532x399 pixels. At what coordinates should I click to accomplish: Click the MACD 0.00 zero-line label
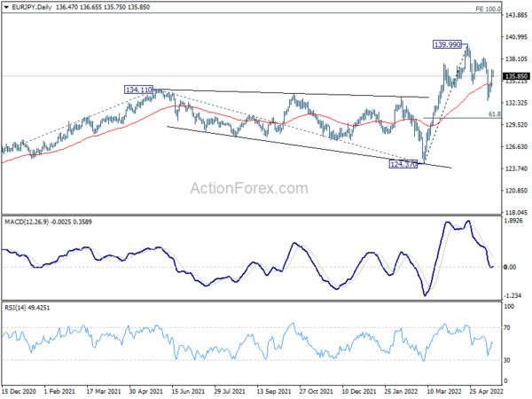[x=510, y=268]
